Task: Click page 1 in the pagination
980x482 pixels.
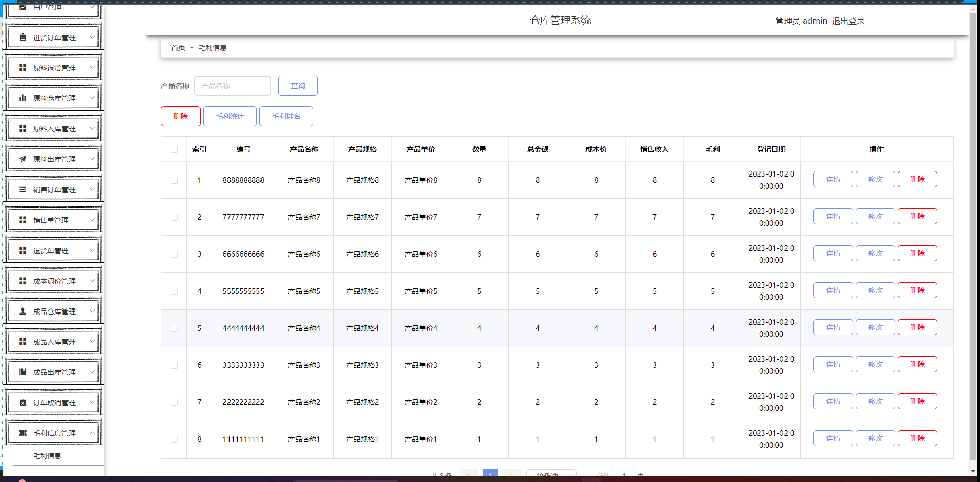Action: click(491, 473)
